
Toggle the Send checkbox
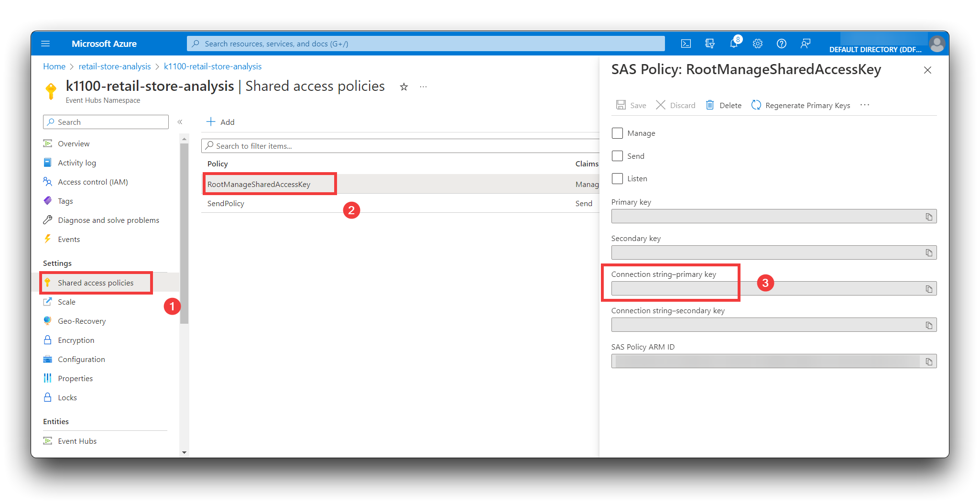click(x=617, y=156)
